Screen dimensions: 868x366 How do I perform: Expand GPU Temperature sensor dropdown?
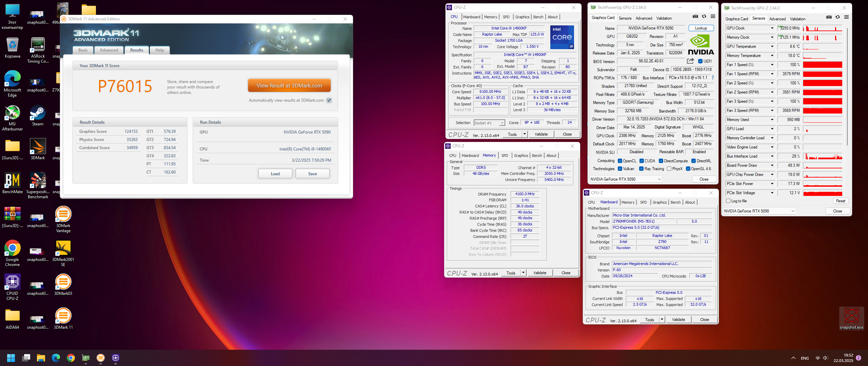[x=772, y=46]
